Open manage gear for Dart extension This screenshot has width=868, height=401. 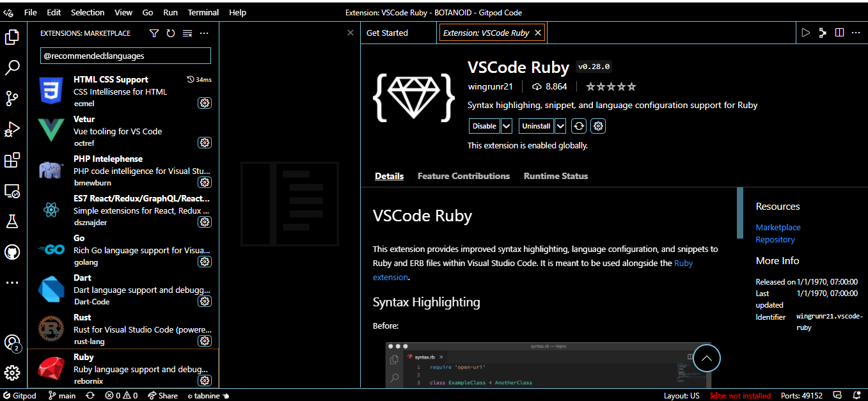coord(205,301)
